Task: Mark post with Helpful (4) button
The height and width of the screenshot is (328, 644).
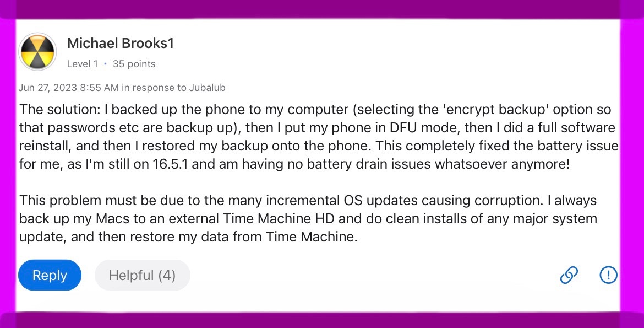Action: 142,275
